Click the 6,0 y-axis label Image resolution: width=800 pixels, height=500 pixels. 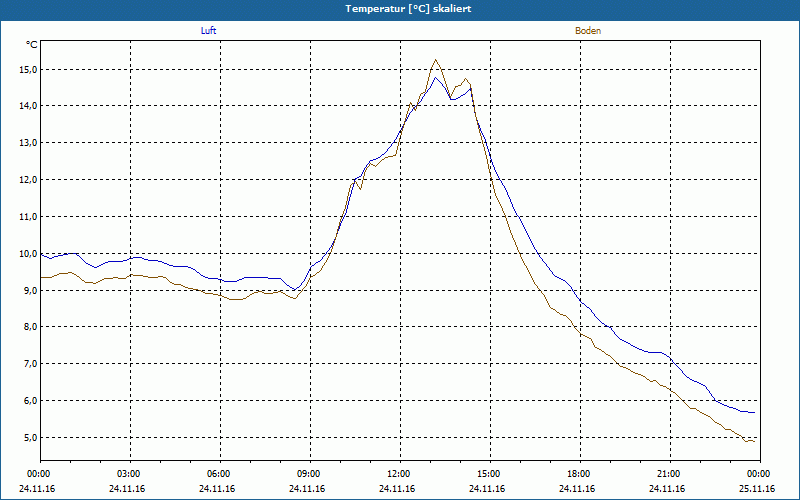[30, 401]
